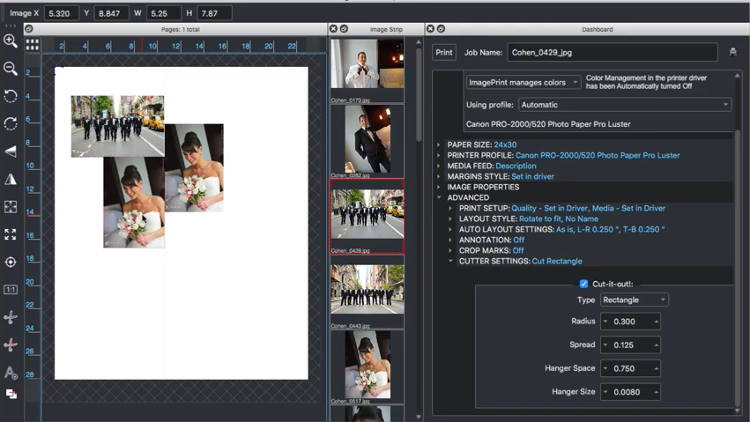Click the Radius 0.300 stepper field
The height and width of the screenshot is (422, 750).
pyautogui.click(x=630, y=322)
